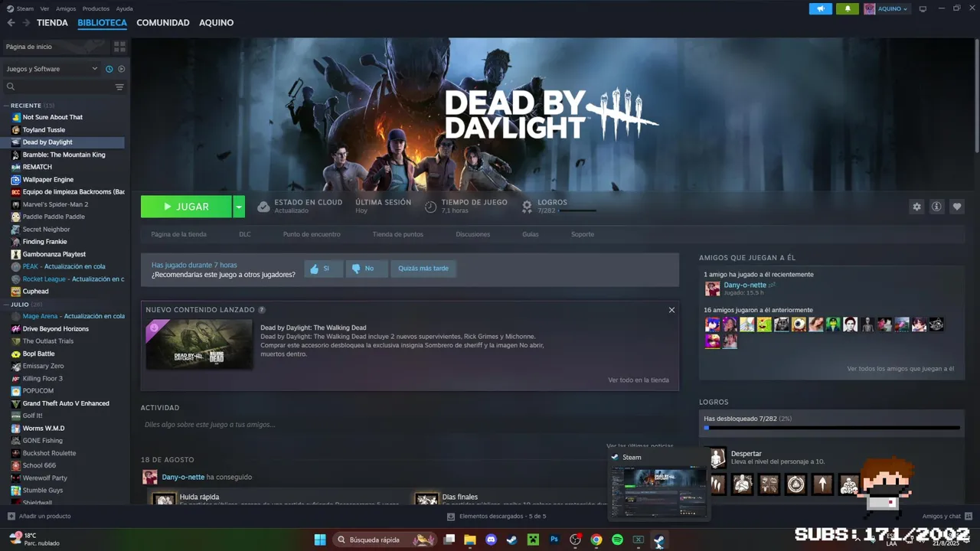Image resolution: width=980 pixels, height=551 pixels.
Task: Open downloads Elementos descargados status
Action: click(496, 516)
